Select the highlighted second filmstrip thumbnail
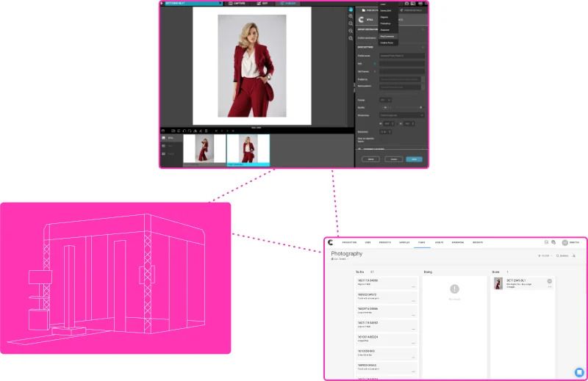The image size is (588, 381). pyautogui.click(x=248, y=148)
